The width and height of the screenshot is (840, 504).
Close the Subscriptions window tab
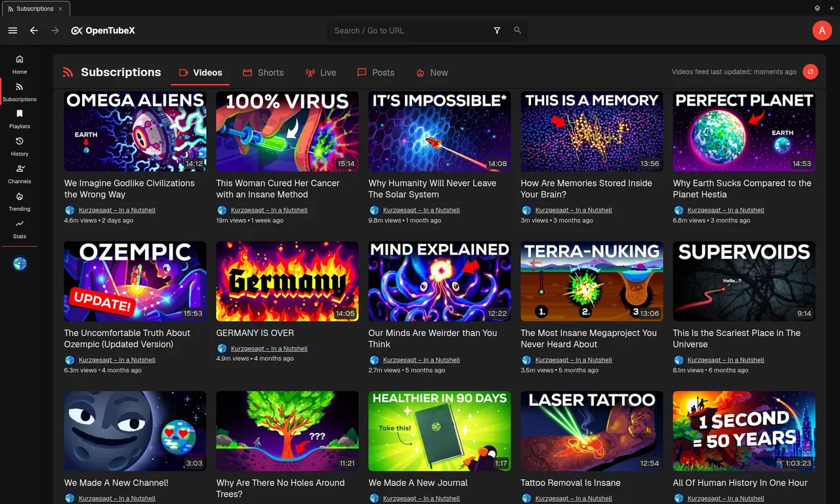coord(61,9)
